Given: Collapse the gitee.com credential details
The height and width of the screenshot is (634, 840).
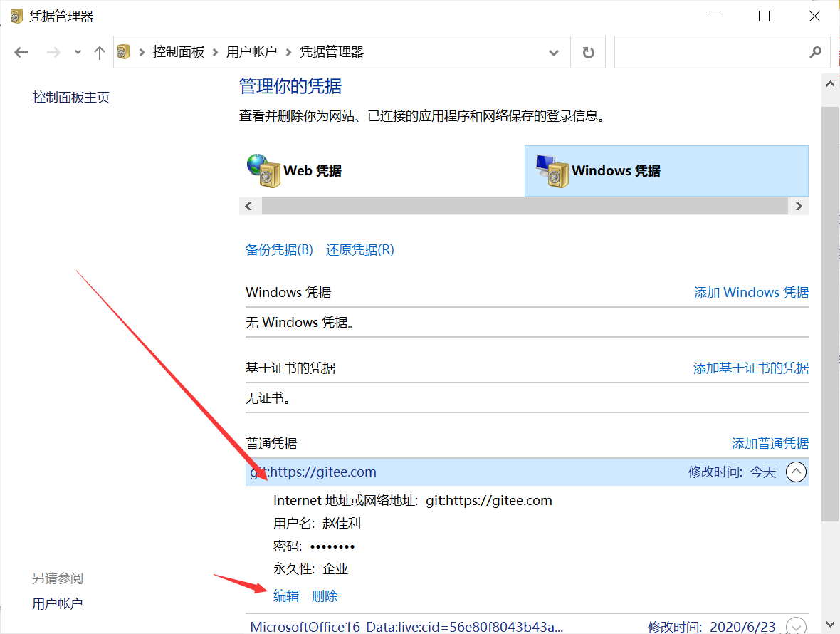Looking at the screenshot, I should point(796,472).
